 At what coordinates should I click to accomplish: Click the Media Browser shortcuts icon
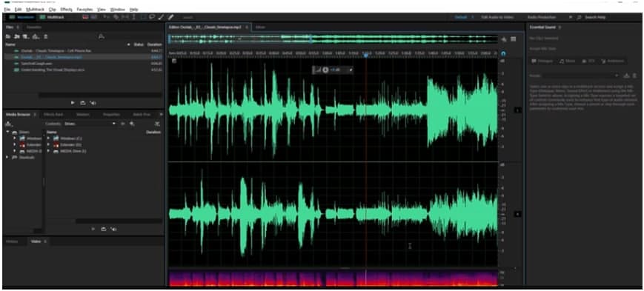click(x=8, y=124)
